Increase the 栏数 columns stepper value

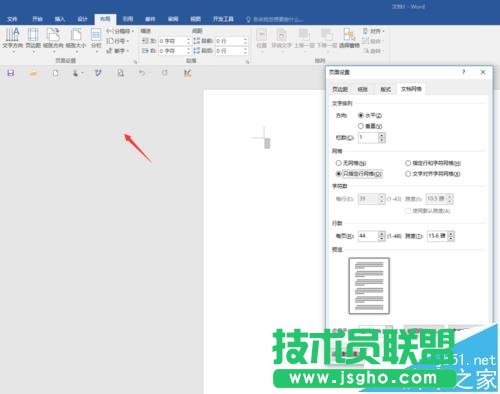point(382,135)
